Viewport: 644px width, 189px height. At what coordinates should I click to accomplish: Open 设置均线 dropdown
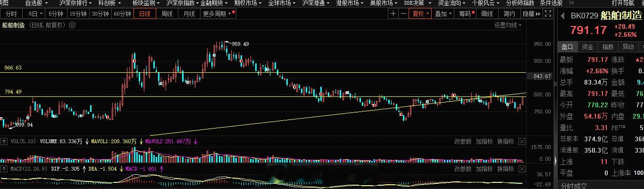tap(508, 25)
